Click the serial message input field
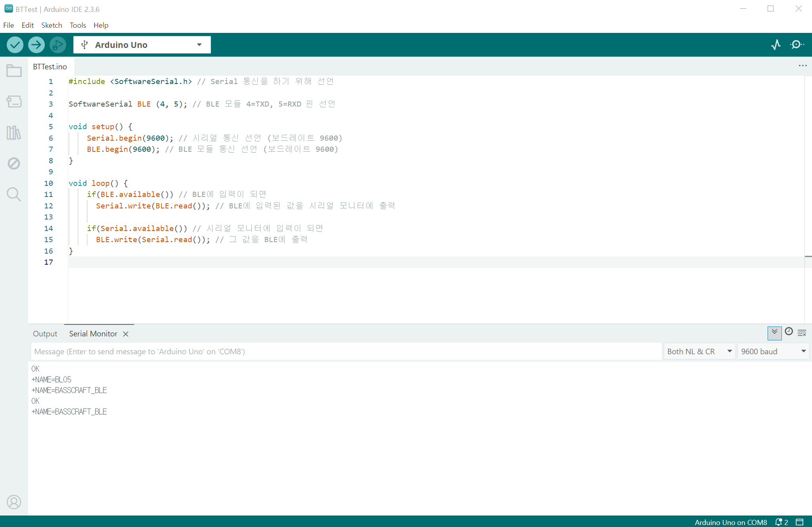Screen dimensions: 812x527 pyautogui.click(x=345, y=351)
